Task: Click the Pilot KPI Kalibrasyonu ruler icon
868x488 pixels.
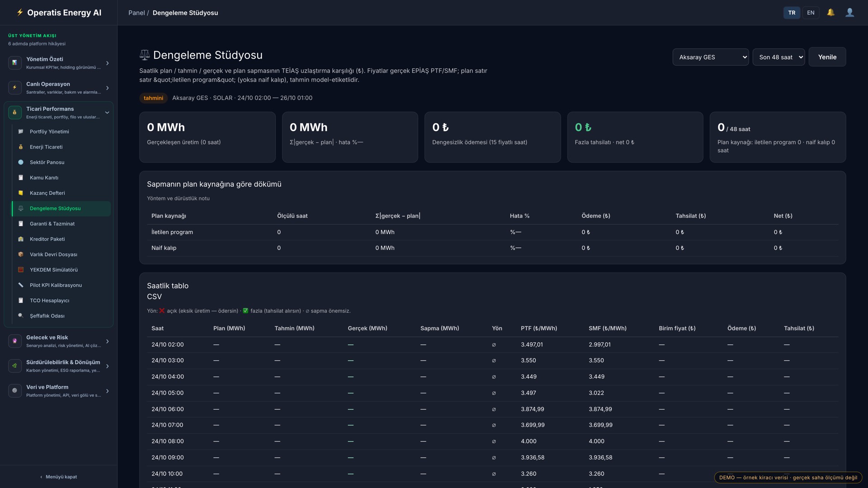Action: [x=20, y=285]
